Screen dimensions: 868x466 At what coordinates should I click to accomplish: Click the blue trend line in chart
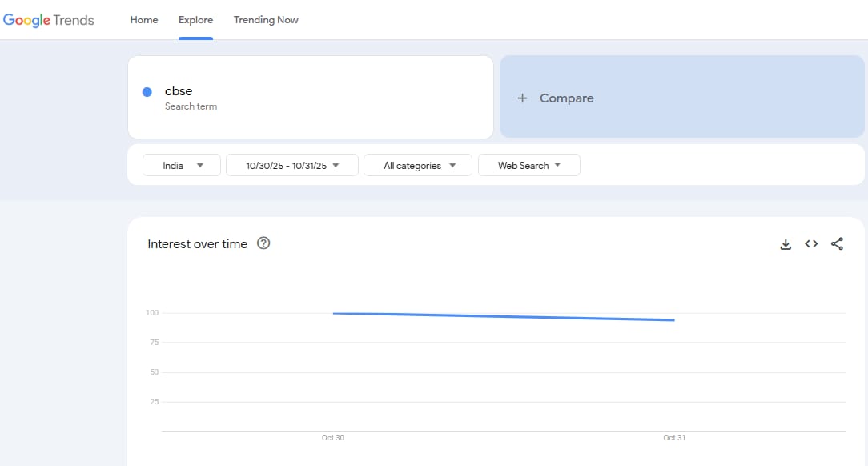tap(504, 316)
